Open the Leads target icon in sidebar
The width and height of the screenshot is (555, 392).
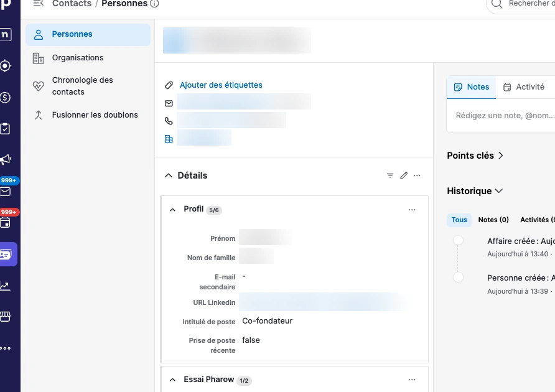tap(6, 66)
